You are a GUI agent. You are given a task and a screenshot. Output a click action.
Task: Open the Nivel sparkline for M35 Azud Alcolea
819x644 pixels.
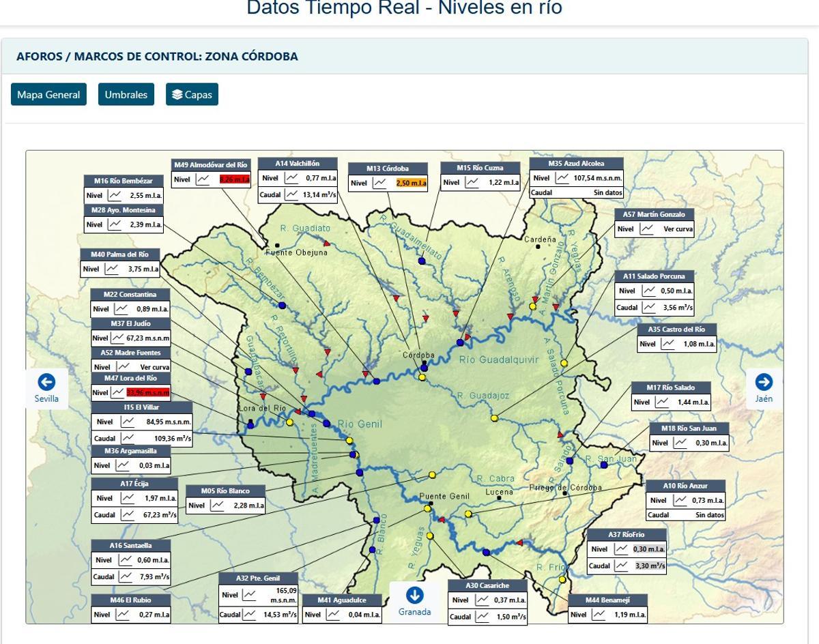click(x=562, y=179)
